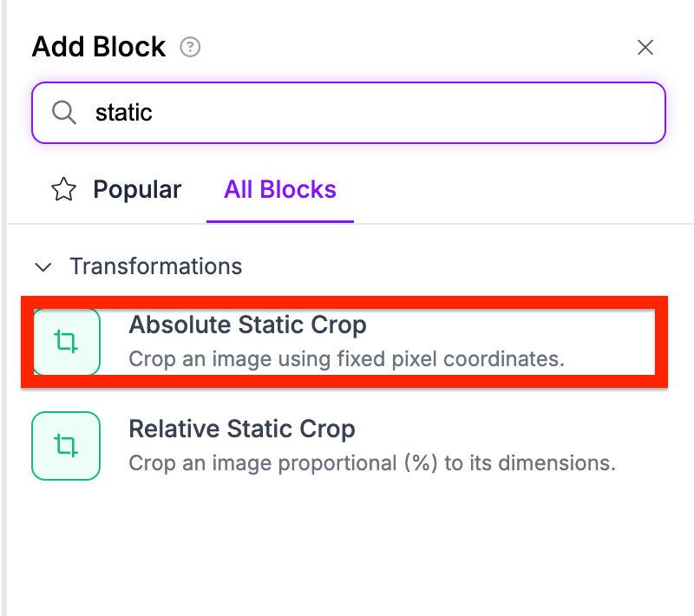The width and height of the screenshot is (694, 616).
Task: Close the Add Block panel
Action: [x=645, y=48]
